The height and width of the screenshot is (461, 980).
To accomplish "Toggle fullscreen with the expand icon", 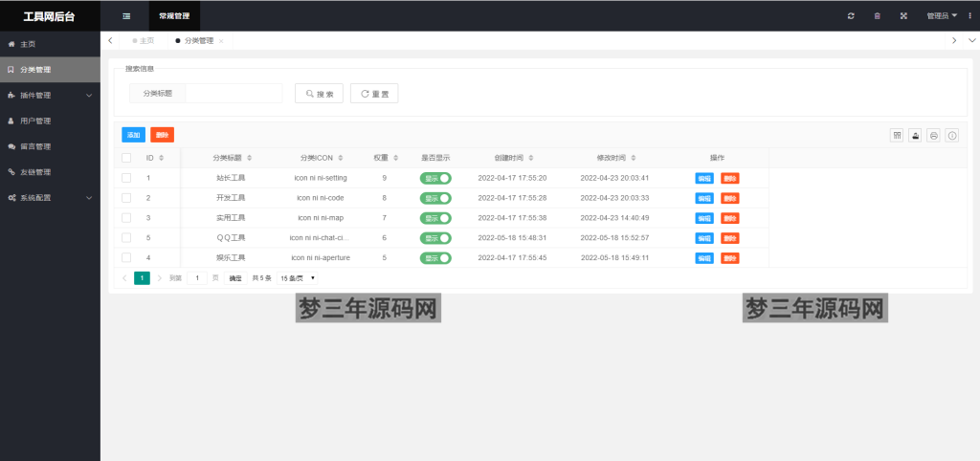I will [903, 16].
